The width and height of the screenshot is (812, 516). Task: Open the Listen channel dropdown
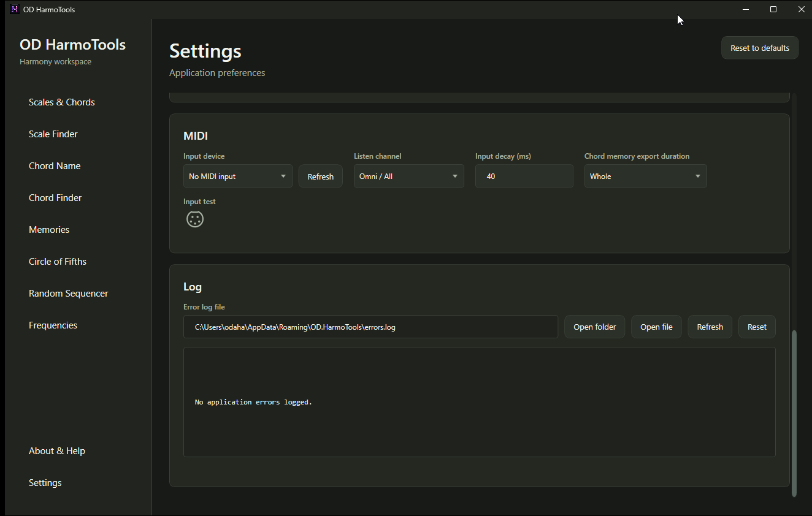pyautogui.click(x=409, y=176)
